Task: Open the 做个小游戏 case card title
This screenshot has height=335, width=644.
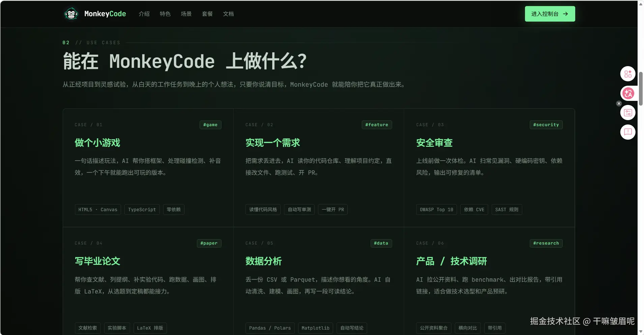Action: click(x=97, y=143)
